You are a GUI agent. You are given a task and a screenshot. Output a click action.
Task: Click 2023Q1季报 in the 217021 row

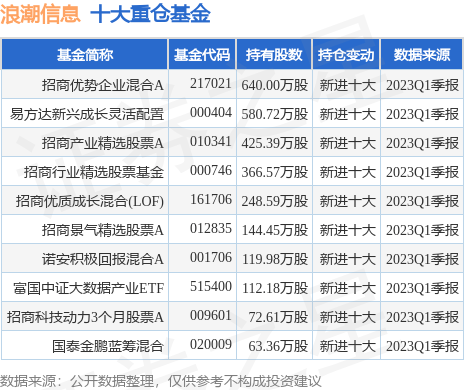pyautogui.click(x=422, y=85)
